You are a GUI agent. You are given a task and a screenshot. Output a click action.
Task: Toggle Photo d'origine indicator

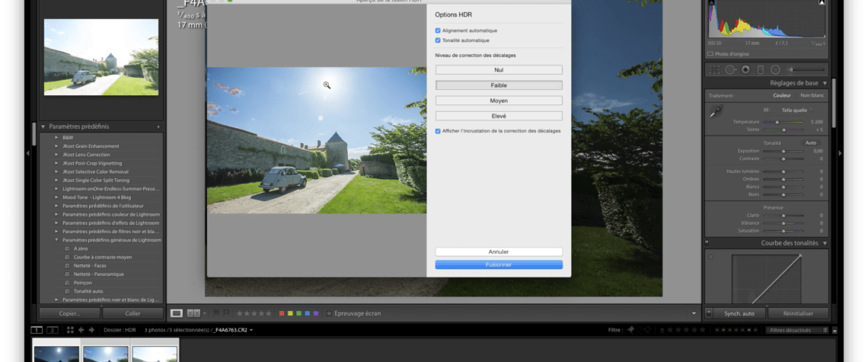click(710, 54)
